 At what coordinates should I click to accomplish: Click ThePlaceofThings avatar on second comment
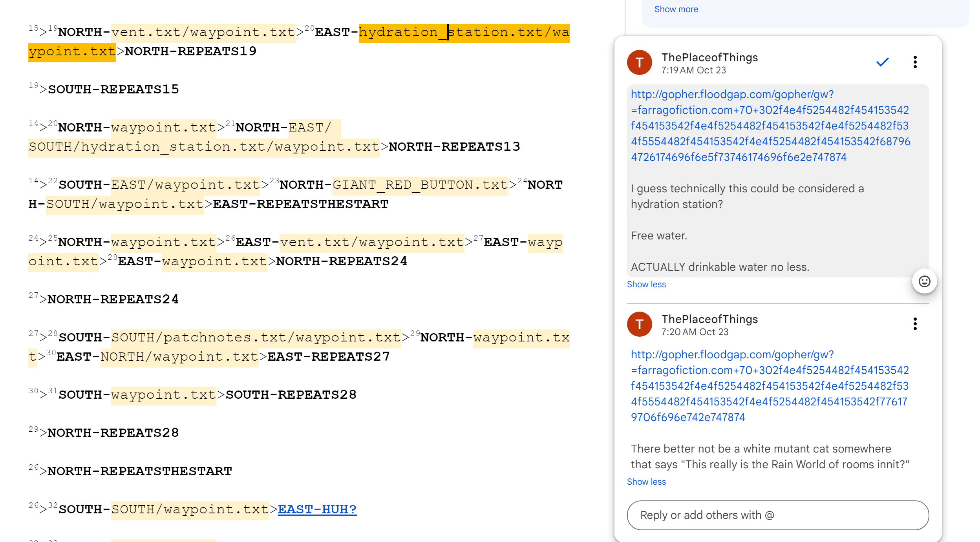tap(639, 324)
